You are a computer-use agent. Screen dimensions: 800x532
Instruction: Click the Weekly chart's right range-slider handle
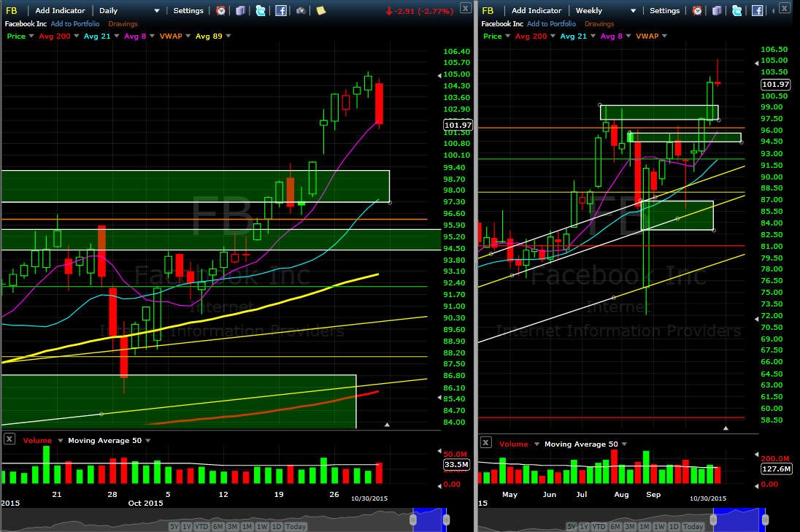click(x=765, y=520)
